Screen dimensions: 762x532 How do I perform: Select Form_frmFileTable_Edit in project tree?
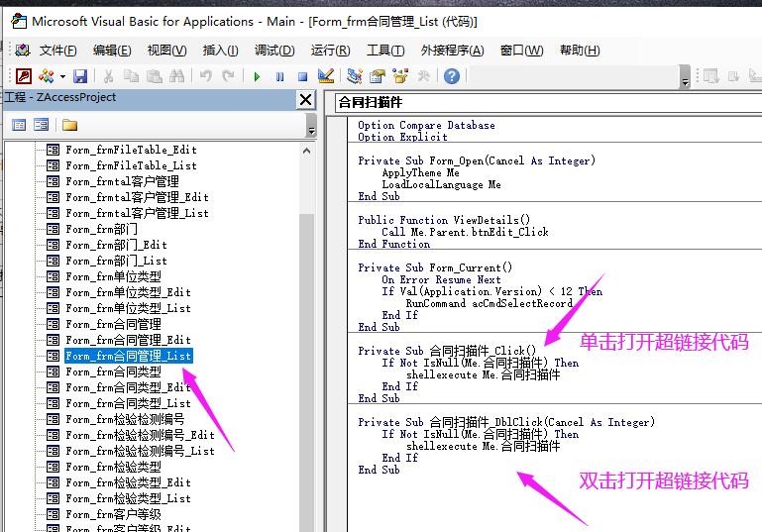pyautogui.click(x=131, y=150)
